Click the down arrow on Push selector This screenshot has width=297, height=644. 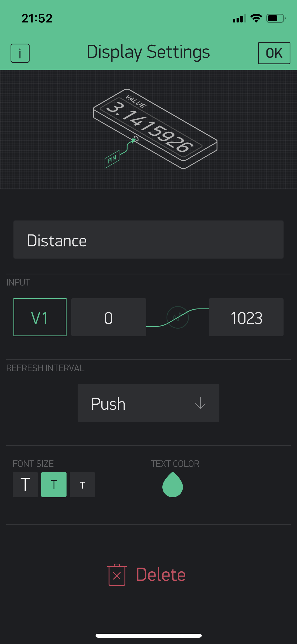tap(200, 403)
